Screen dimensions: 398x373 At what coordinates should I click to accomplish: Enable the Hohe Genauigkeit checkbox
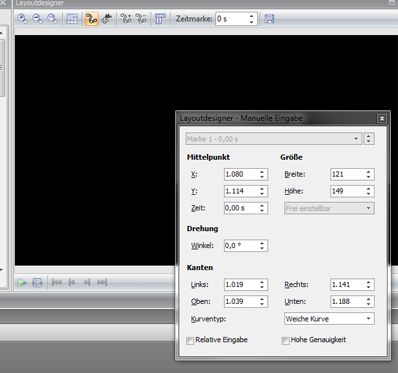tap(285, 340)
